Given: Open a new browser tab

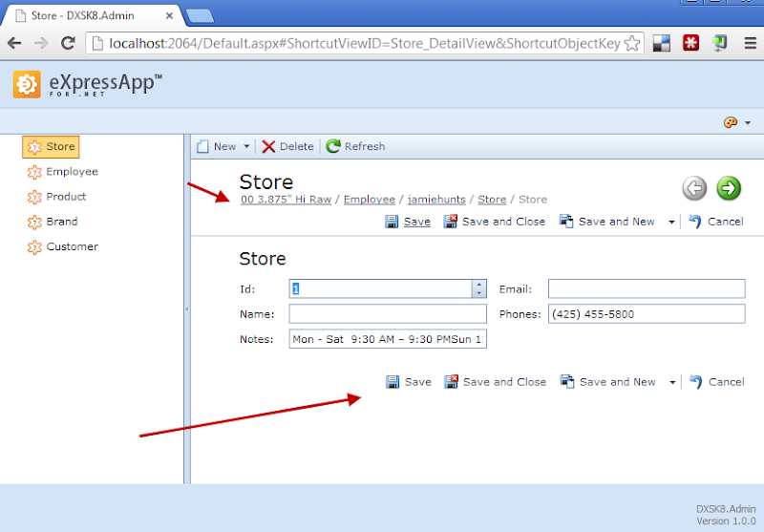Looking at the screenshot, I should tap(201, 16).
